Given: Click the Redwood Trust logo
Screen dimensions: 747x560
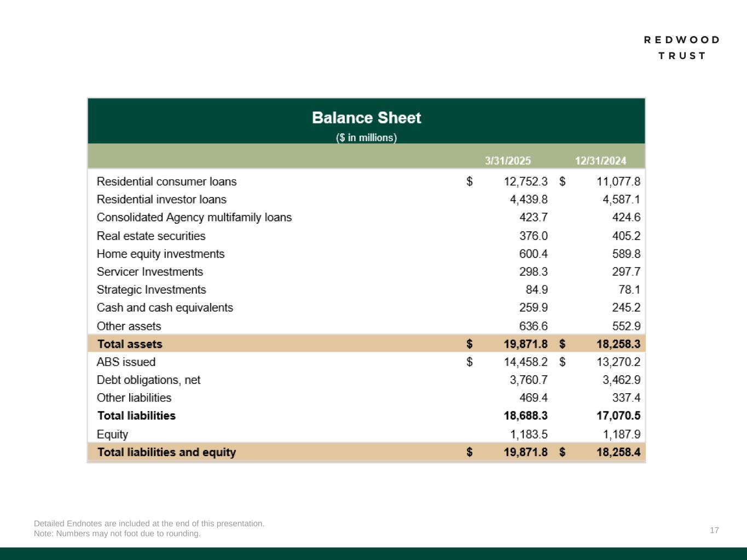Looking at the screenshot, I should [682, 48].
